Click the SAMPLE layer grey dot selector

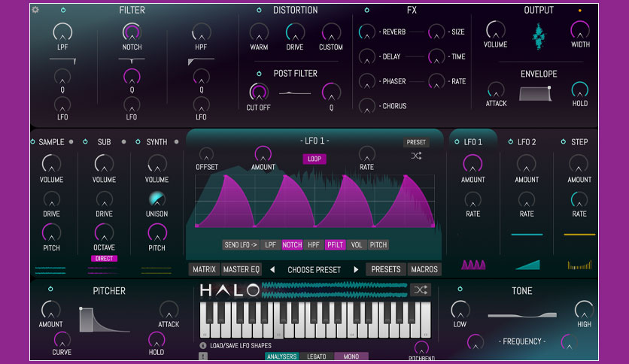point(71,141)
